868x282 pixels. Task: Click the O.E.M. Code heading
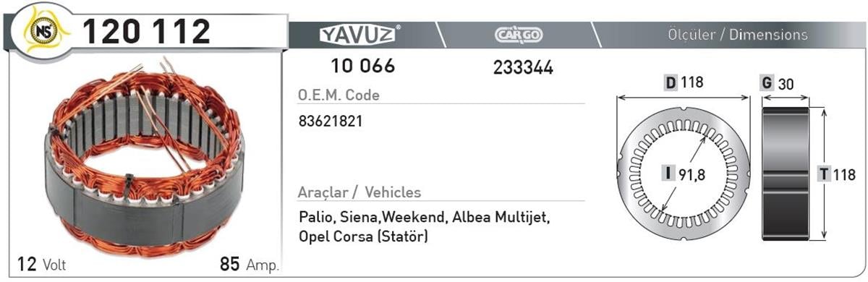click(x=339, y=95)
